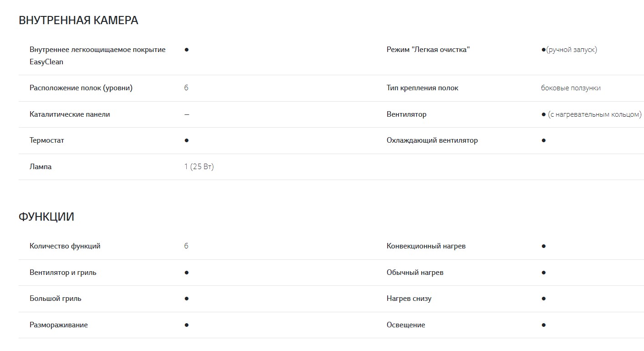Click the EasyClean coating feature bullet

pos(187,49)
